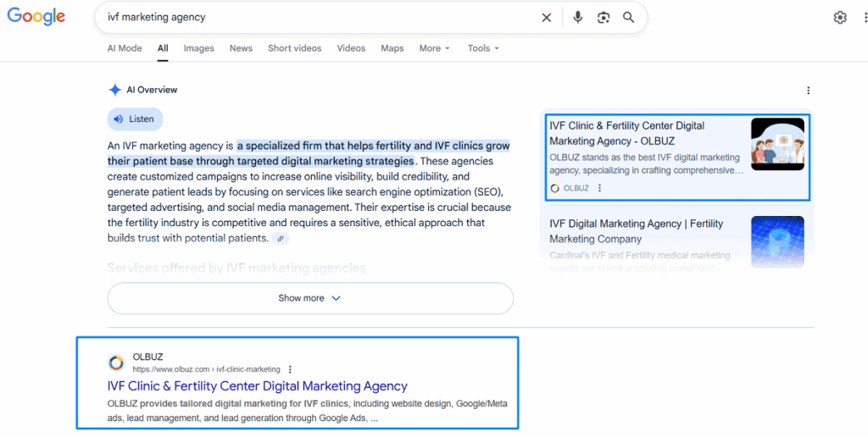This screenshot has width=868, height=437.
Task: Open Google Lens image search icon
Action: coord(604,18)
